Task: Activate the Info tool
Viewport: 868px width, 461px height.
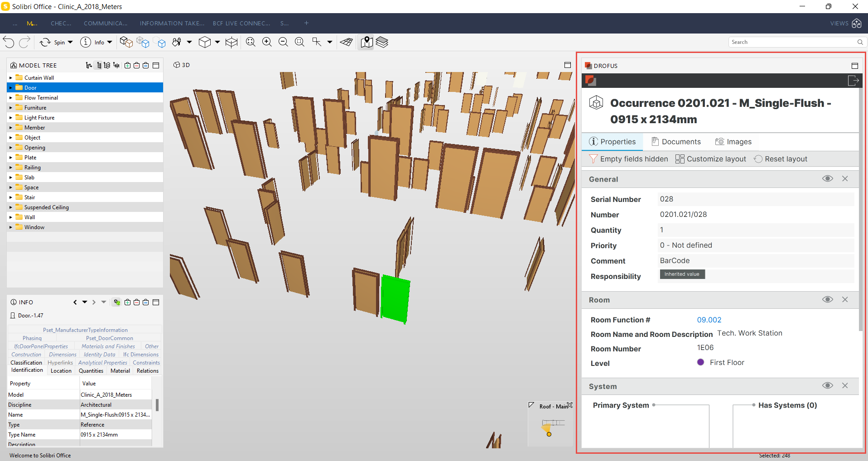Action: [92, 42]
